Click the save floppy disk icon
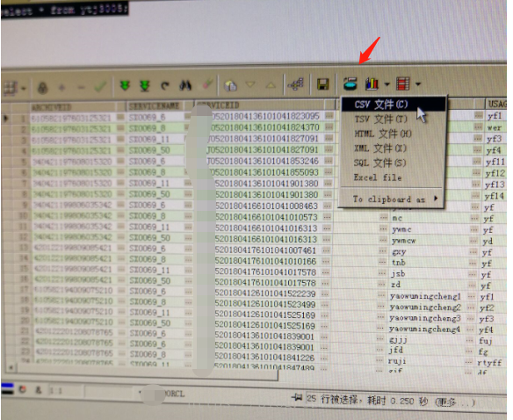 point(323,84)
